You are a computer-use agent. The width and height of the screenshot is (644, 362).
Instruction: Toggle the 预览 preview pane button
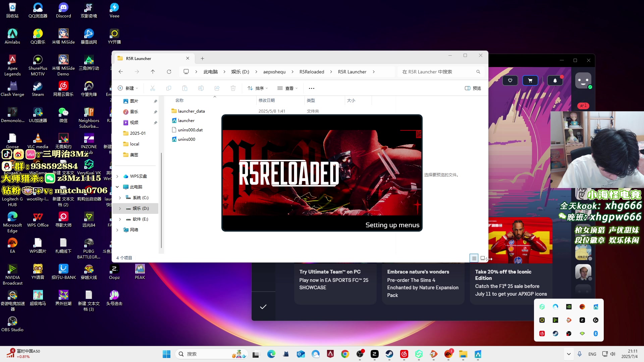tap(473, 88)
